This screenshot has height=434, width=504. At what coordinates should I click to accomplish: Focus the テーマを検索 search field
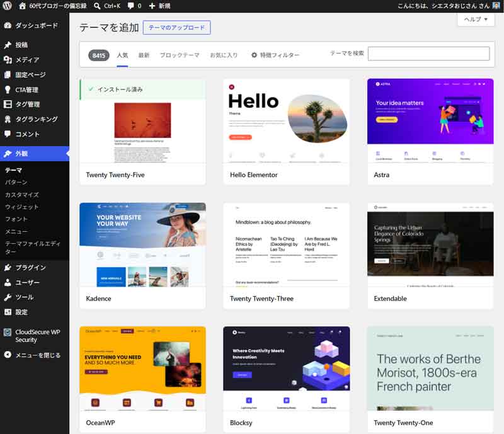(x=428, y=54)
